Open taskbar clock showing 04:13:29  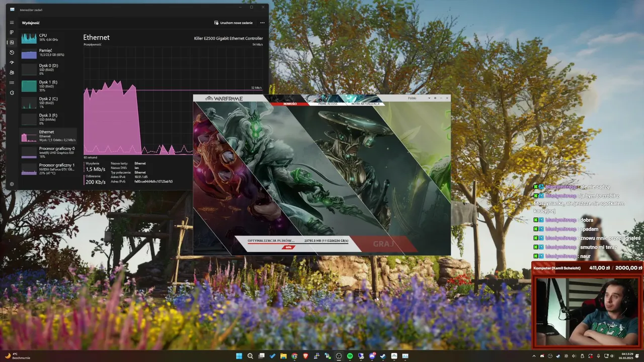coord(627,356)
